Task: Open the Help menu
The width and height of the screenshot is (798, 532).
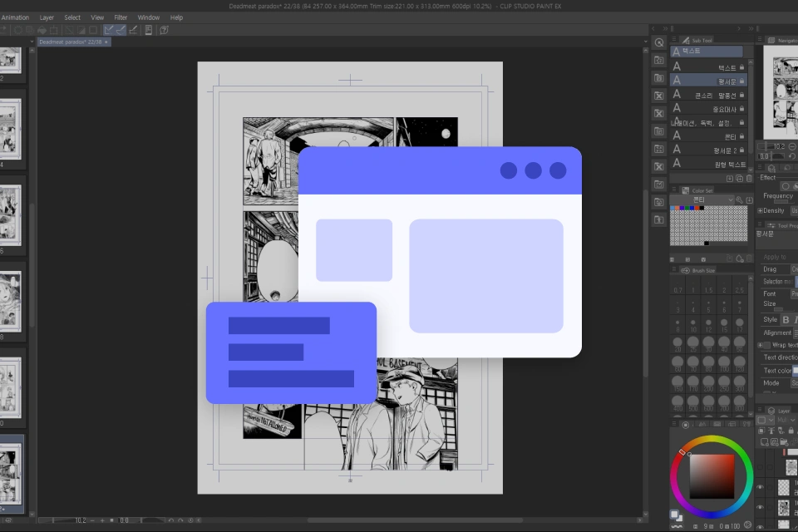Action: tap(176, 17)
